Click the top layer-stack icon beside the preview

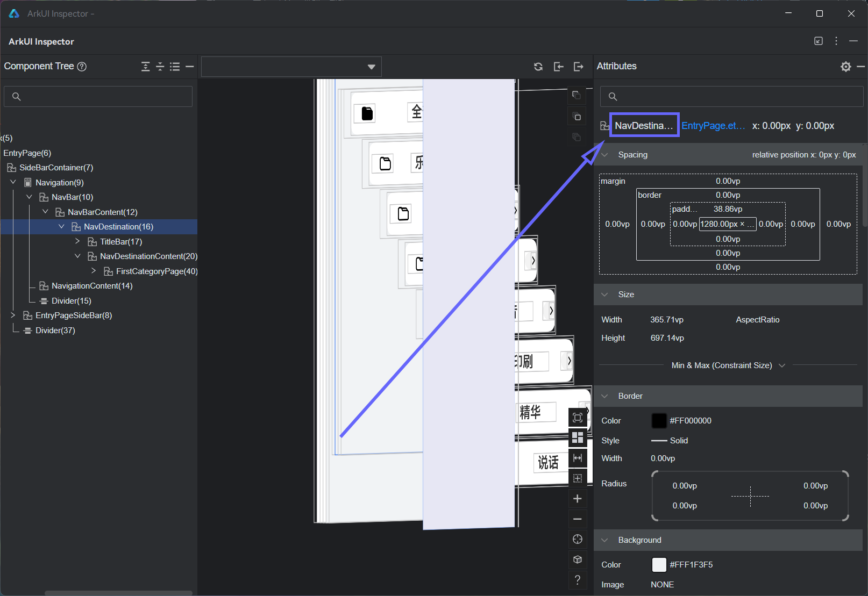(577, 95)
